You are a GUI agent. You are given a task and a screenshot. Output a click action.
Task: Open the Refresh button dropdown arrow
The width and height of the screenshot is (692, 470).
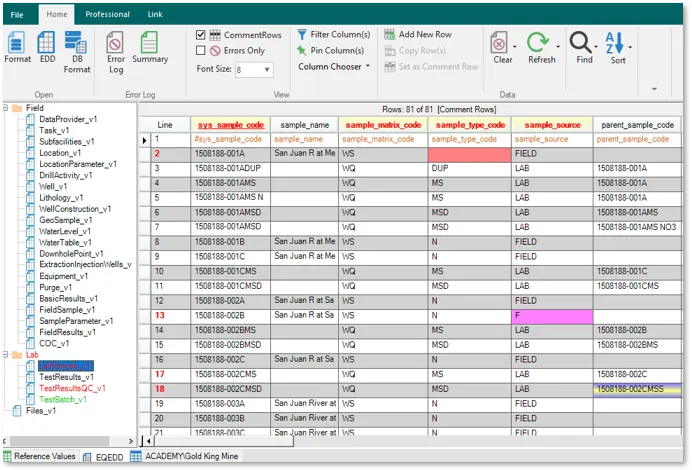point(558,46)
